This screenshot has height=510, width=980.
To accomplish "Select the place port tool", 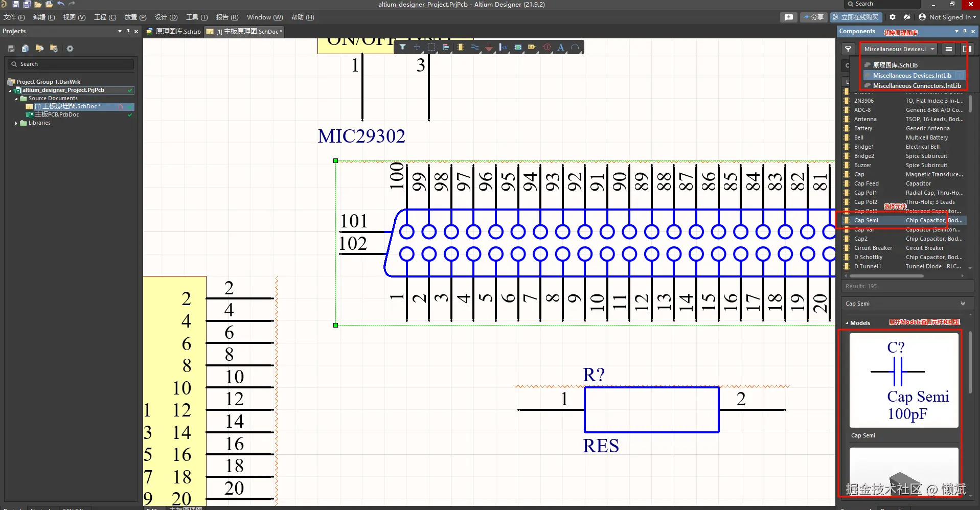I will click(532, 47).
